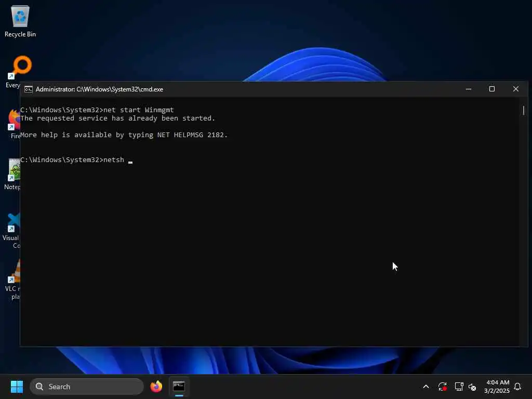Open the notifications bell icon

(517, 387)
